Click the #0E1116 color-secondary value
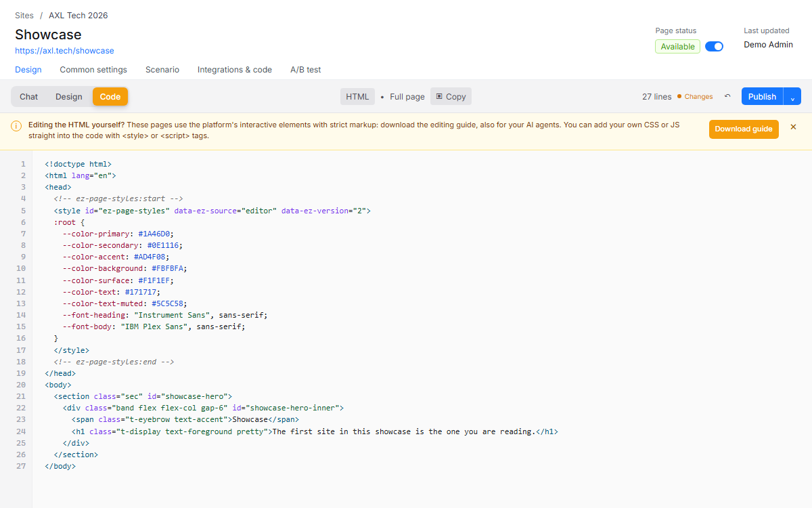Viewport: 812px width, 508px height. pyautogui.click(x=162, y=245)
